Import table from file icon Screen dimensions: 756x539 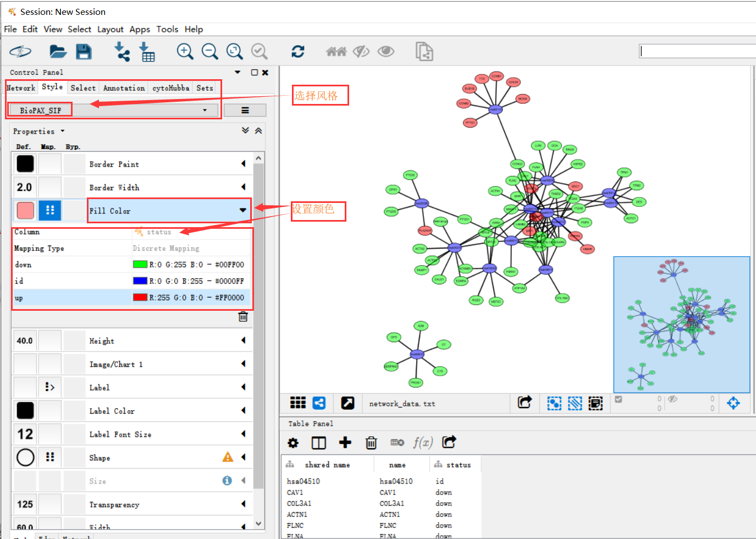(x=147, y=52)
